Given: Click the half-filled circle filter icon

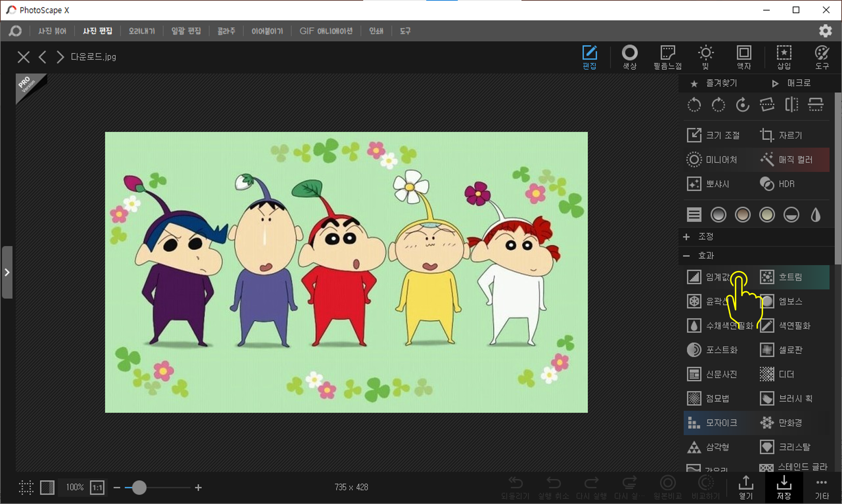Looking at the screenshot, I should (791, 215).
